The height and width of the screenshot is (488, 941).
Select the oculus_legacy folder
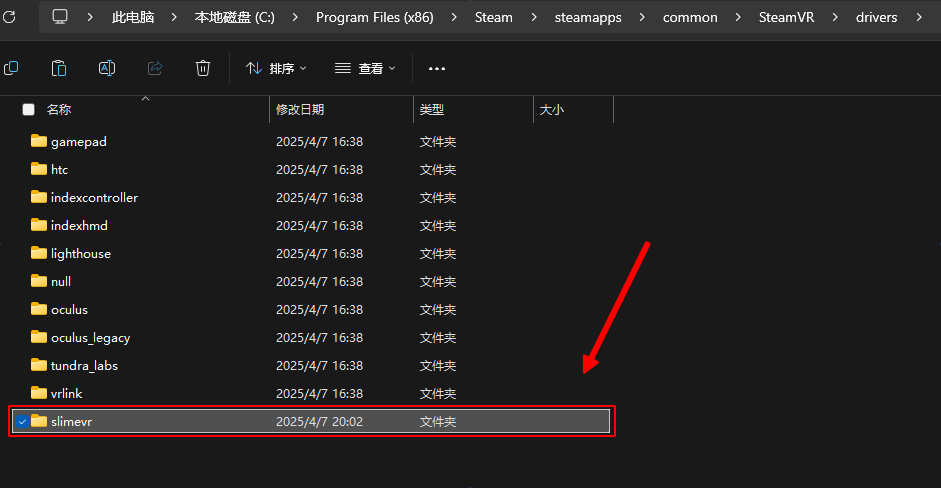tap(90, 338)
